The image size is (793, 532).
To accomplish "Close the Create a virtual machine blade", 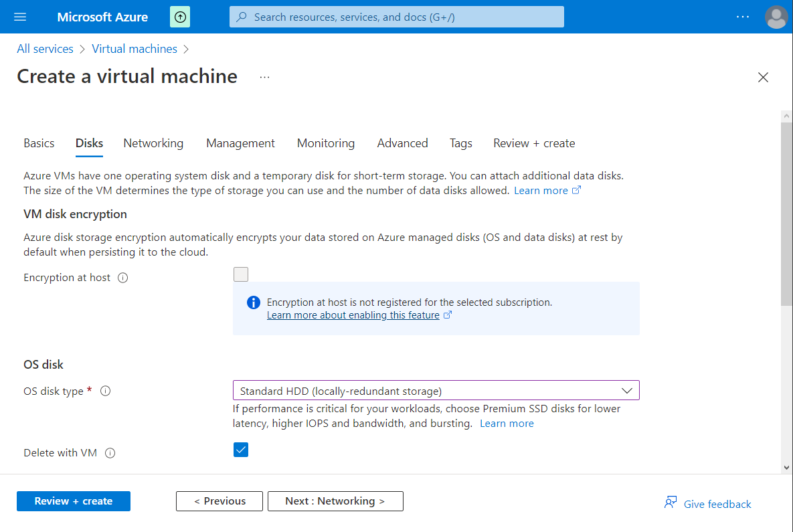I will 763,77.
